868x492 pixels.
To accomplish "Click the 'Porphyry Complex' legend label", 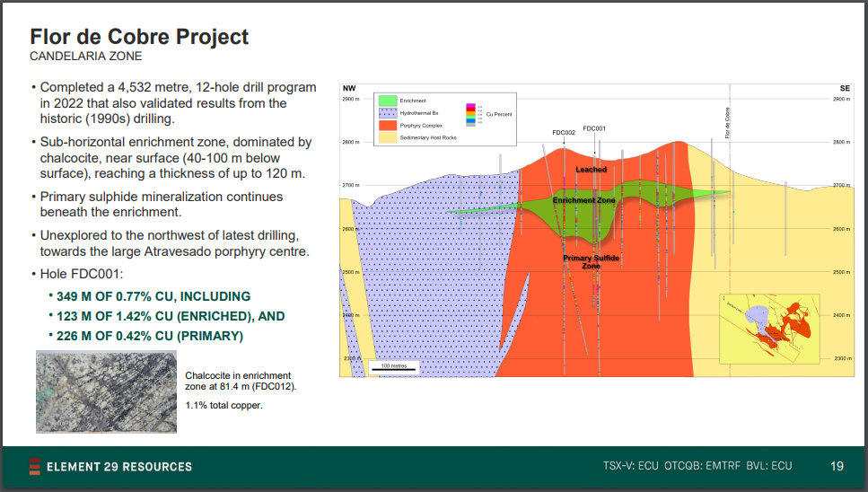I will (421, 126).
